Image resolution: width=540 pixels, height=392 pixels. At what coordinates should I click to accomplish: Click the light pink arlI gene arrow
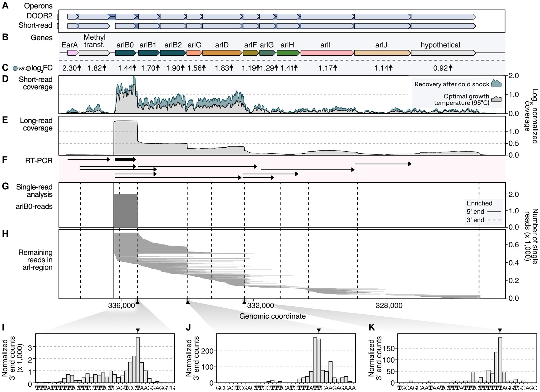point(327,53)
